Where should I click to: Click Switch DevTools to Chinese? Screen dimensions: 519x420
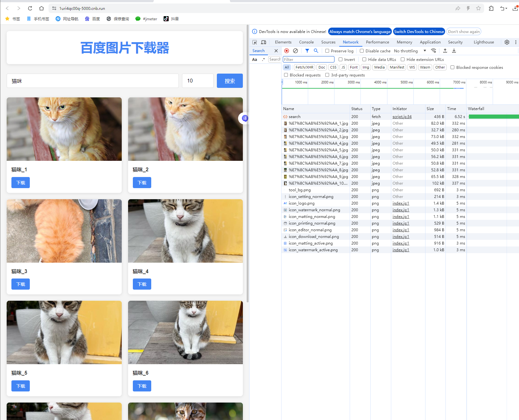pos(419,31)
